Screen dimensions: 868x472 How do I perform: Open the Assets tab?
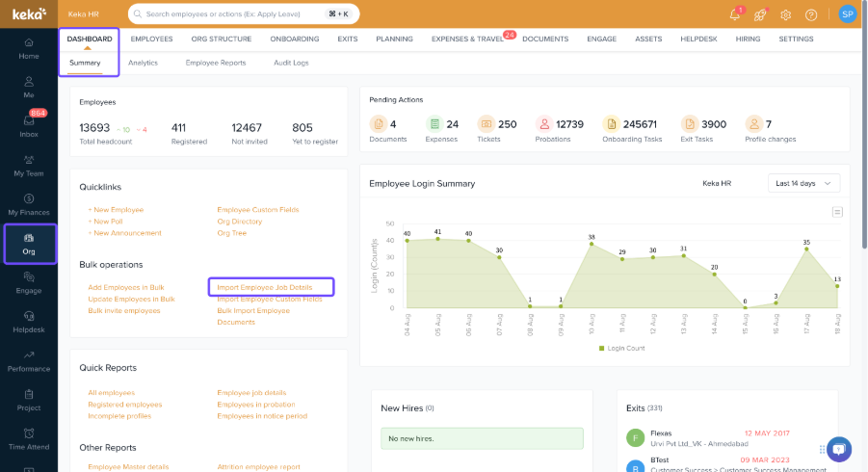(x=648, y=39)
